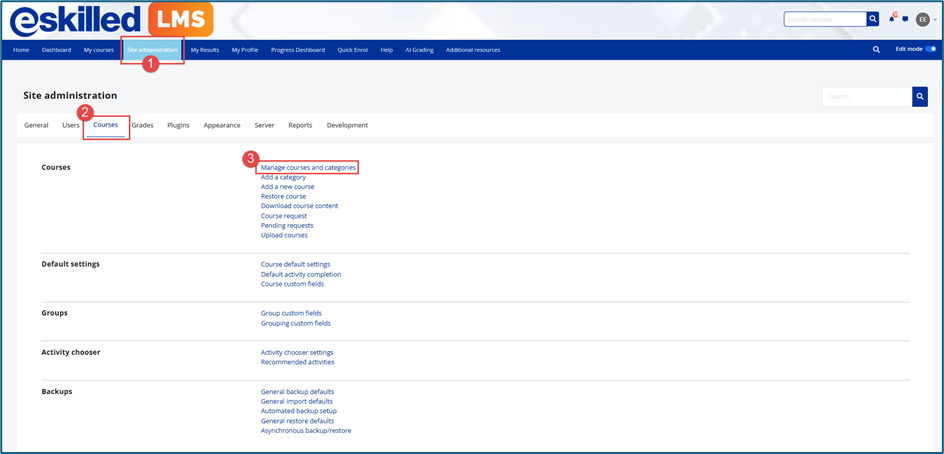Click the search courses magnifier button

872,19
